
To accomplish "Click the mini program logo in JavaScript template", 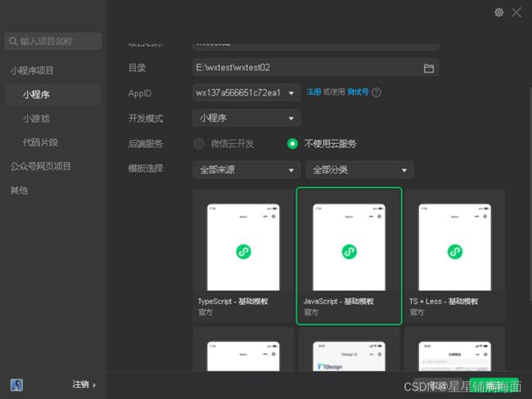I will 349,252.
